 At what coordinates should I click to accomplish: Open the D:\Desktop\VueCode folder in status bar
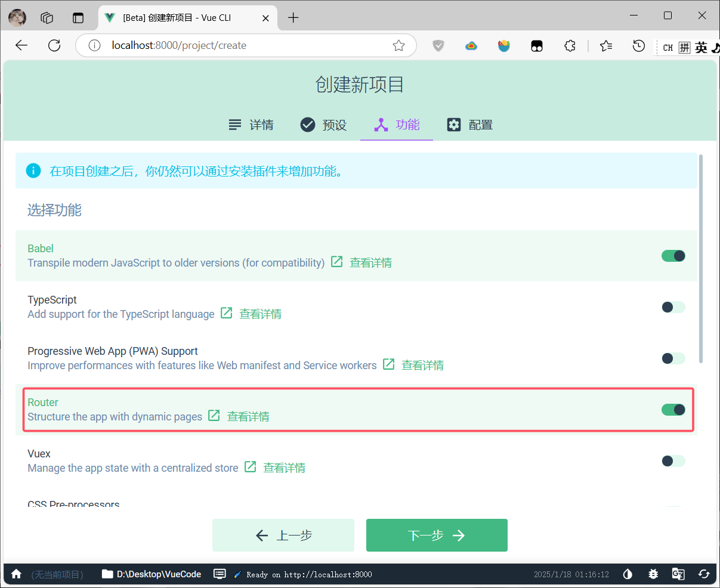[x=152, y=574]
